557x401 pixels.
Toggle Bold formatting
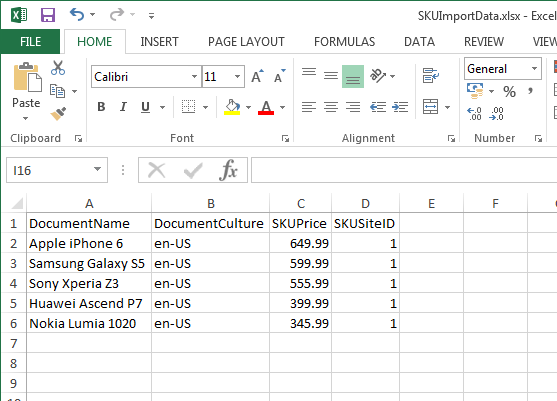tap(101, 107)
